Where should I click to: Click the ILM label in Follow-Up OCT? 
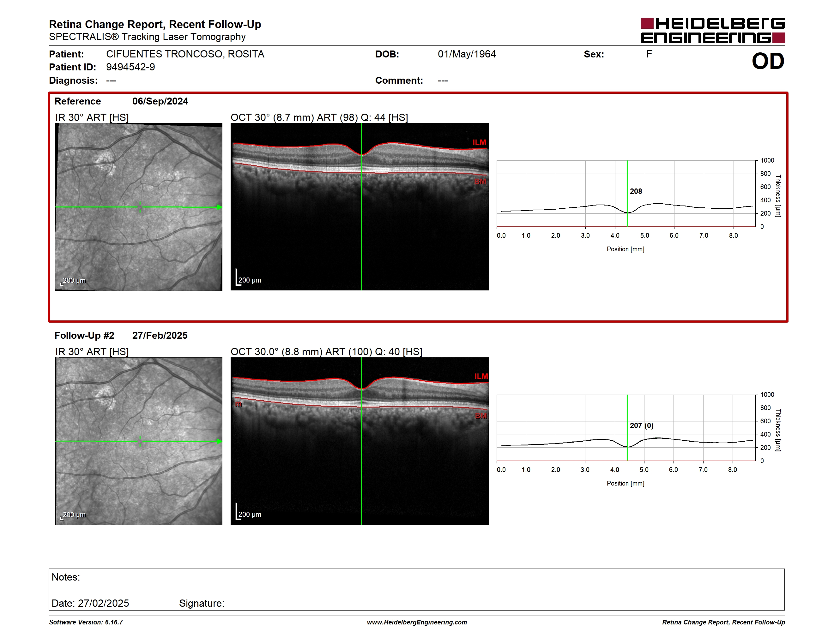481,376
